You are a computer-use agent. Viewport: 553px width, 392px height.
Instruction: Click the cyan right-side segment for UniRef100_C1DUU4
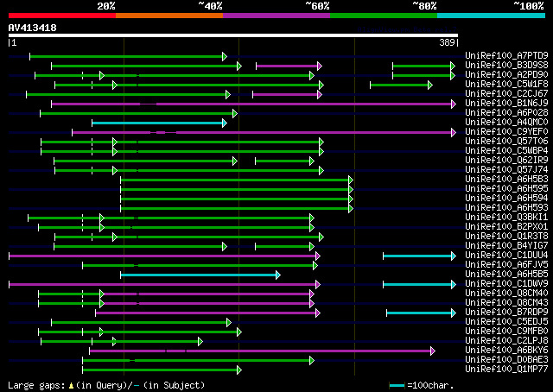click(x=419, y=256)
